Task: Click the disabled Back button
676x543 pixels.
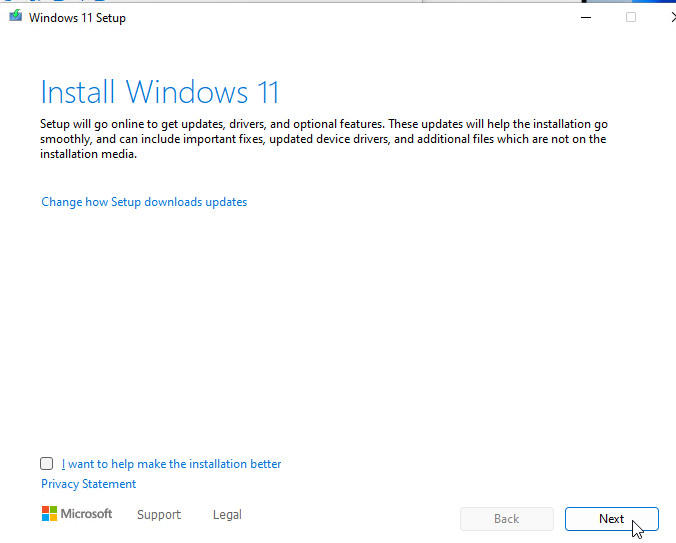Action: click(x=506, y=519)
